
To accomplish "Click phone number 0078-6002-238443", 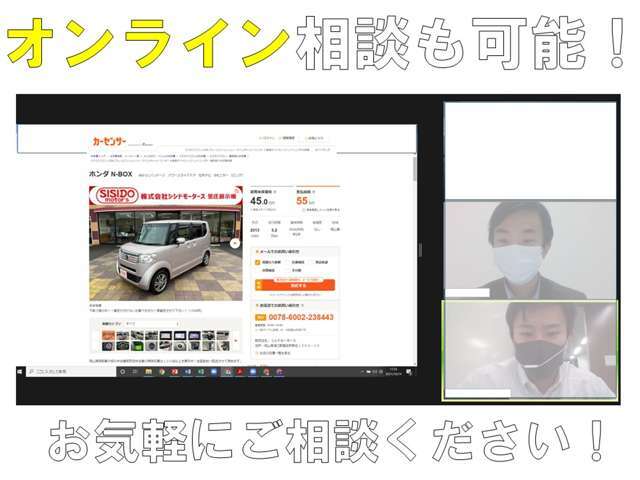I will click(x=301, y=317).
